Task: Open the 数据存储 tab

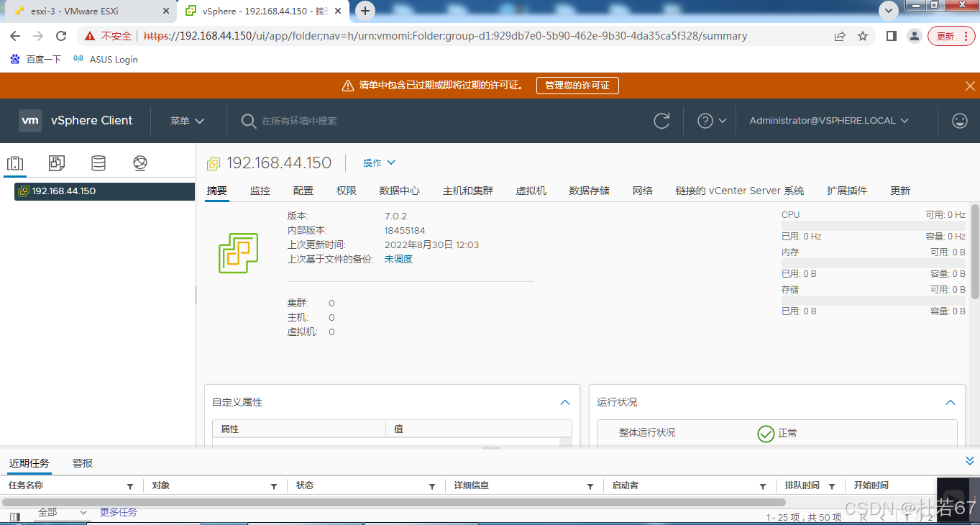Action: (590, 191)
